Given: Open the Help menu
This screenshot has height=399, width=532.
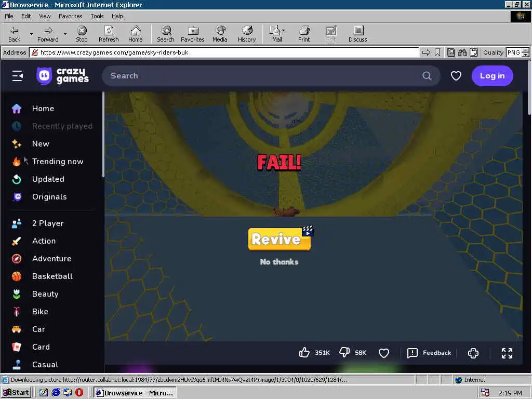Looking at the screenshot, I should click(117, 16).
